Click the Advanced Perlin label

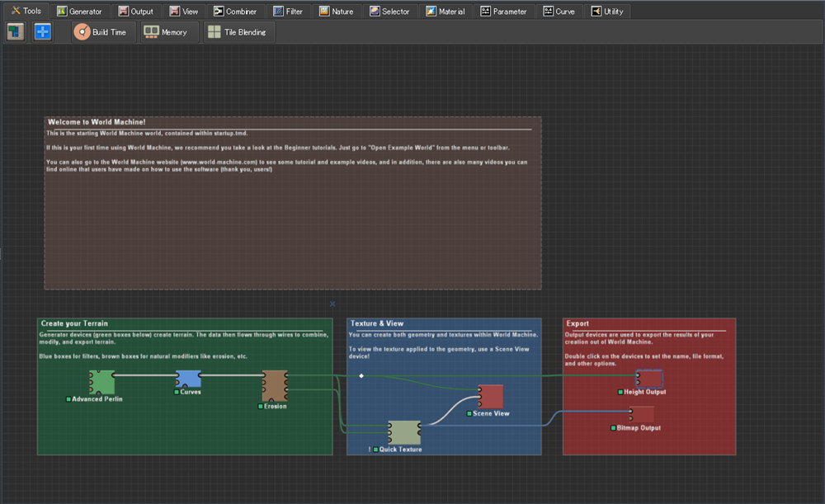(x=97, y=399)
